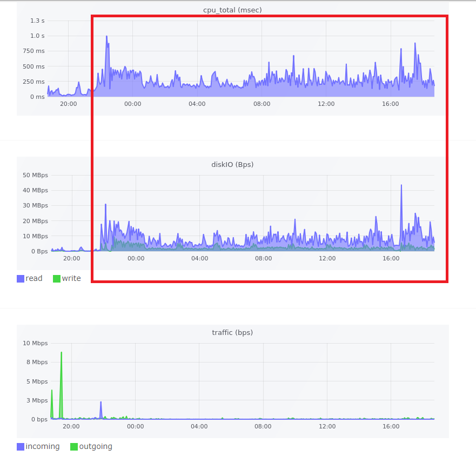Click the green outgoing legend swatch
The image size is (476, 463).
point(74,447)
